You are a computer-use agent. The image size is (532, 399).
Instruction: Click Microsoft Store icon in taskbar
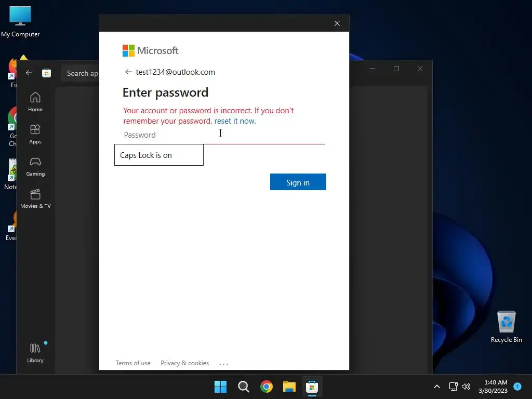point(312,387)
